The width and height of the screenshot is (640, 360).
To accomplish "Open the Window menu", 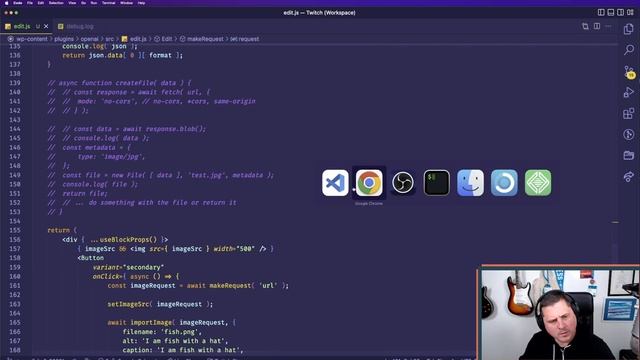I will [127, 3].
